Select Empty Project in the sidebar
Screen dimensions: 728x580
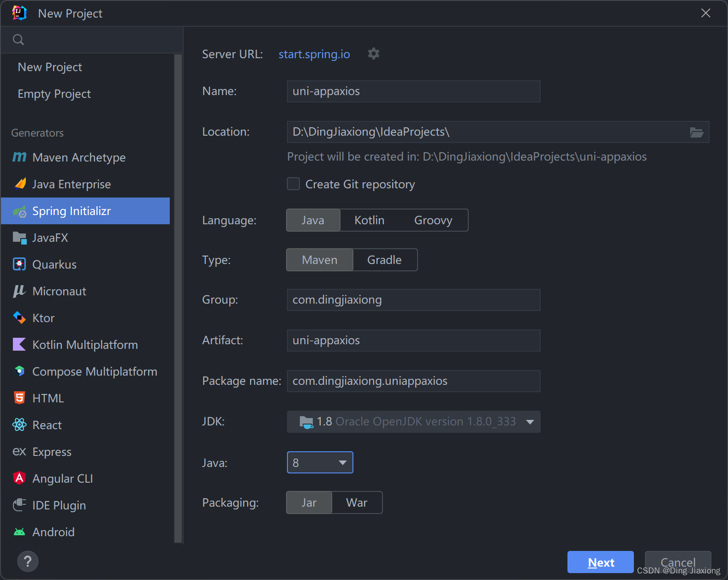coord(54,94)
